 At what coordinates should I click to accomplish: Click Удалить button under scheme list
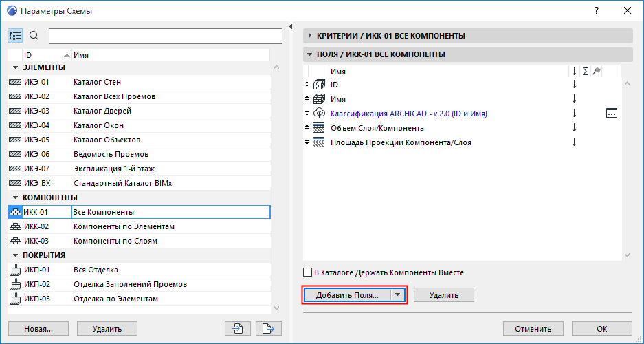point(107,329)
